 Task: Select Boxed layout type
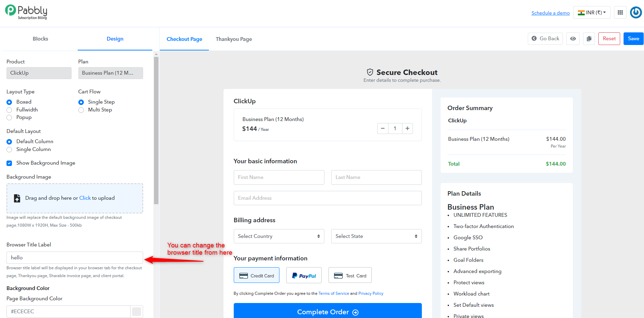click(9, 102)
